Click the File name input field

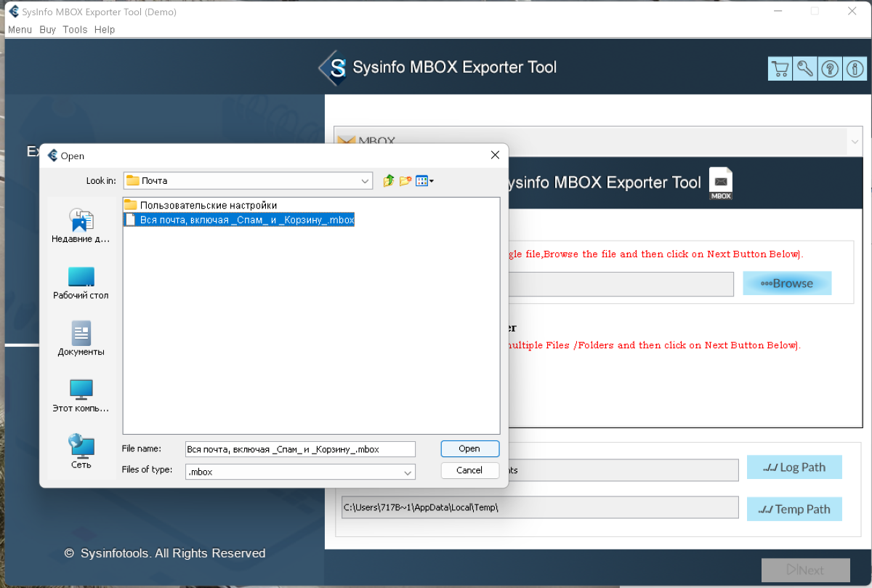(300, 449)
